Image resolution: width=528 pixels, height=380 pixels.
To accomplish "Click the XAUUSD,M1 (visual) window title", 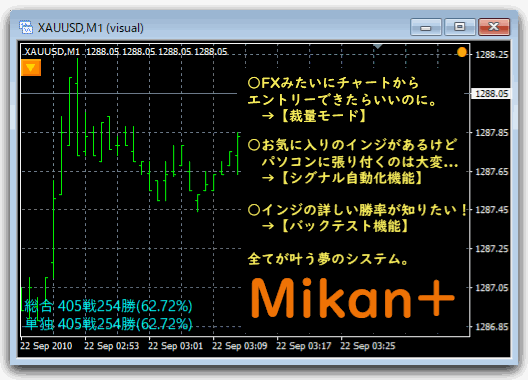I will click(91, 28).
